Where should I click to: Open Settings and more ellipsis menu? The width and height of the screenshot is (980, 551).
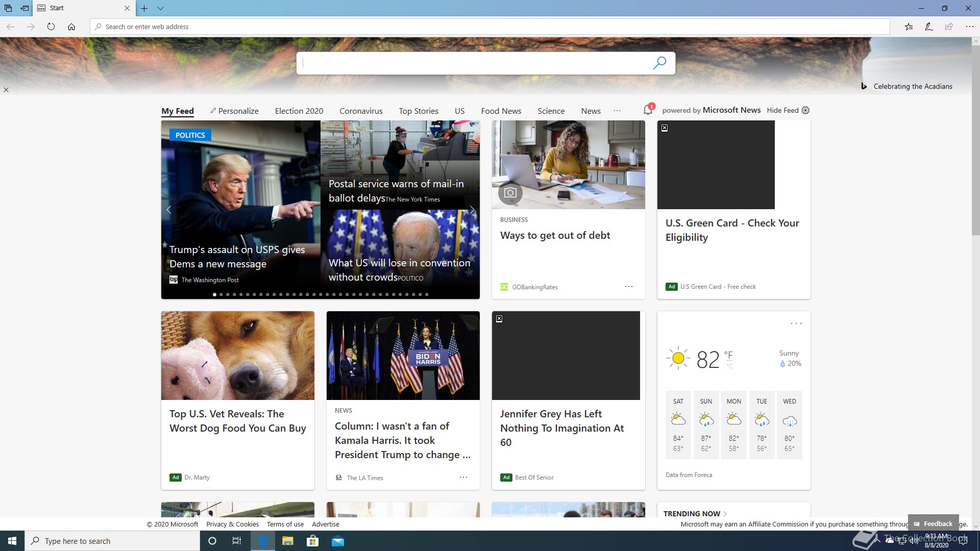[969, 27]
